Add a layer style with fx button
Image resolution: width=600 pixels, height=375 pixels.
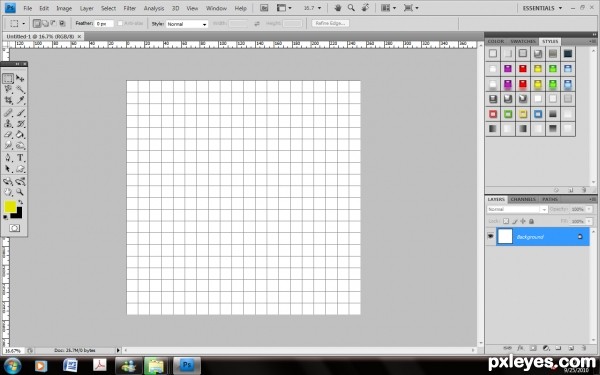(x=520, y=348)
